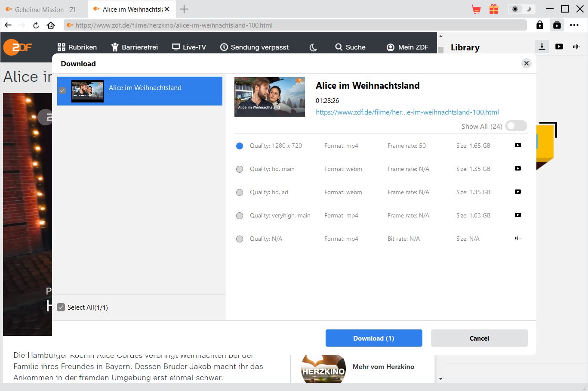Click the shopping cart icon
Screen dimensions: 588x391
pyautogui.click(x=476, y=9)
